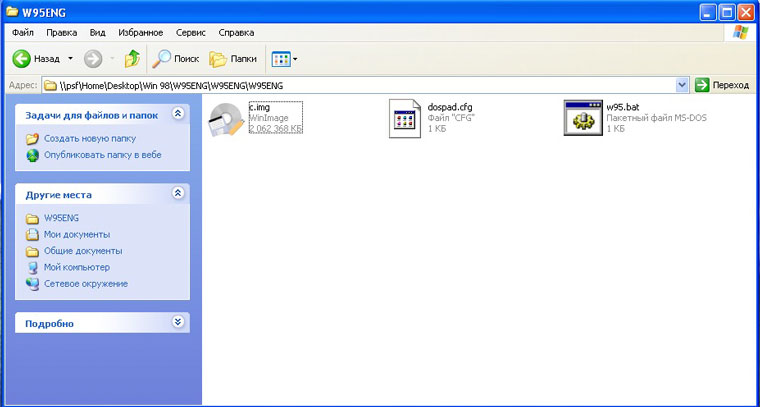Click the publish to web globe icon
Image resolution: width=760 pixels, height=407 pixels.
click(x=32, y=156)
